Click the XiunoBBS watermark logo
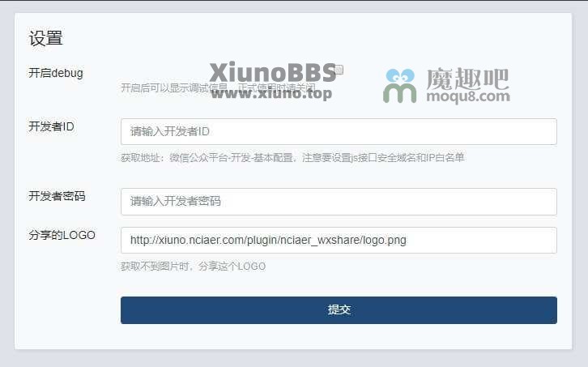This screenshot has width=588, height=367. 273,72
